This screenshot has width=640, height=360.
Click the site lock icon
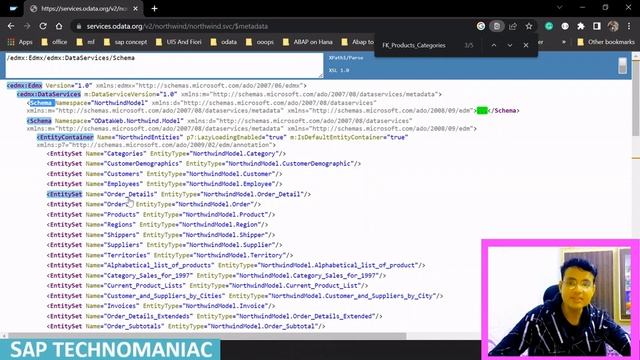point(79,26)
